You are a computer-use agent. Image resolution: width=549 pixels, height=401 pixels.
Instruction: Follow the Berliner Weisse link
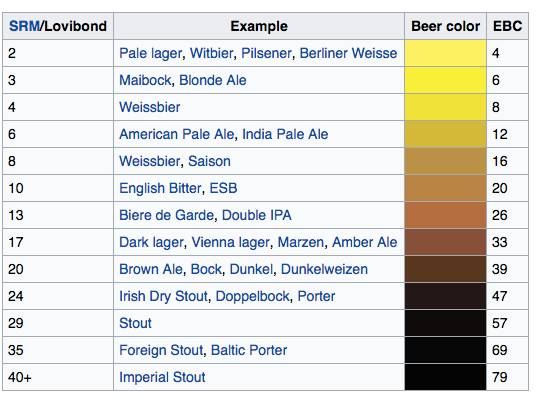(x=348, y=53)
